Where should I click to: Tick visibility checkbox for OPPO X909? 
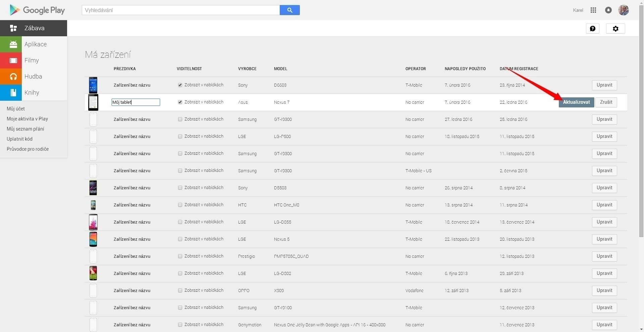180,290
